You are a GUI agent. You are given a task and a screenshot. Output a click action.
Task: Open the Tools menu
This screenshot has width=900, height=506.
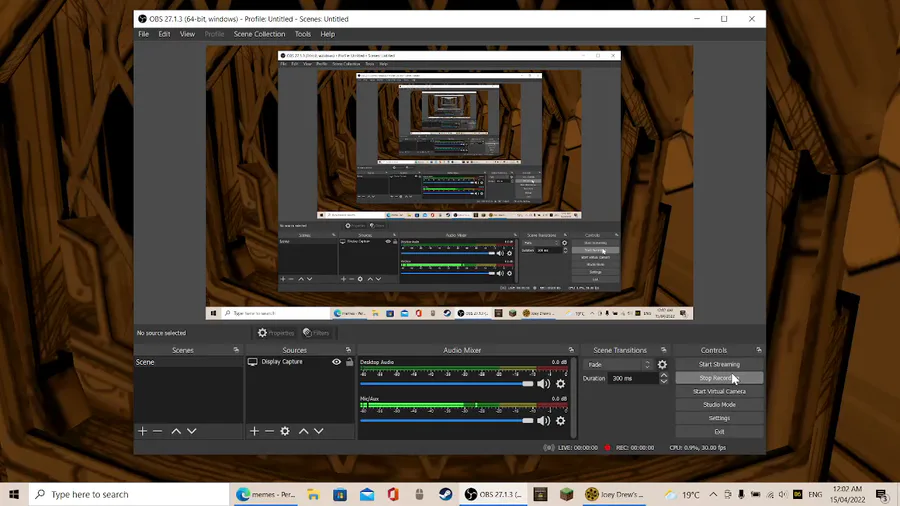302,34
